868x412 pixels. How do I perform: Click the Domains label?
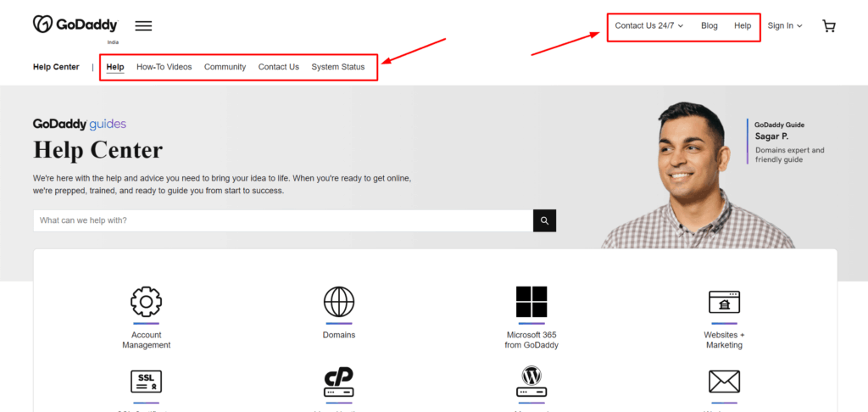339,335
